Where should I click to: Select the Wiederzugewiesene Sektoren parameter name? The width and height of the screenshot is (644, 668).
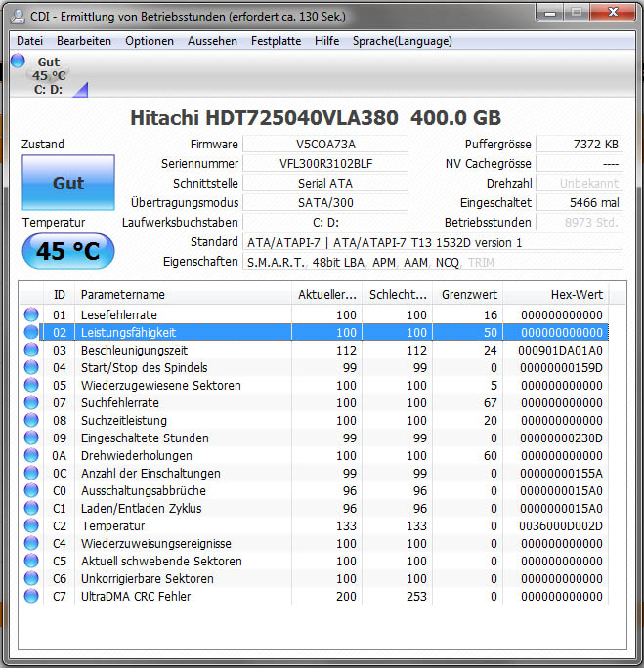(x=161, y=385)
